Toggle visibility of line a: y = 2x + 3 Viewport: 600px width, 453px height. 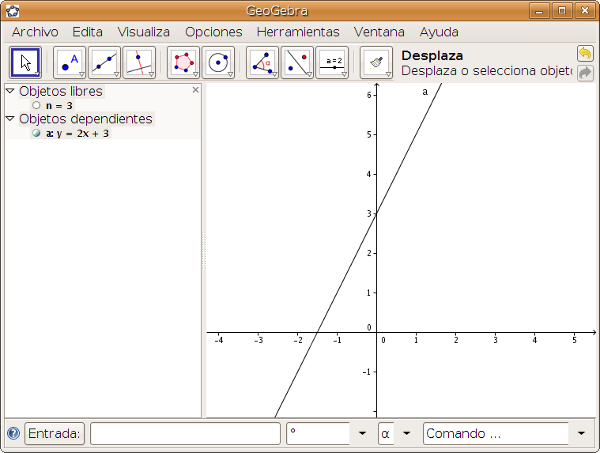pos(37,132)
